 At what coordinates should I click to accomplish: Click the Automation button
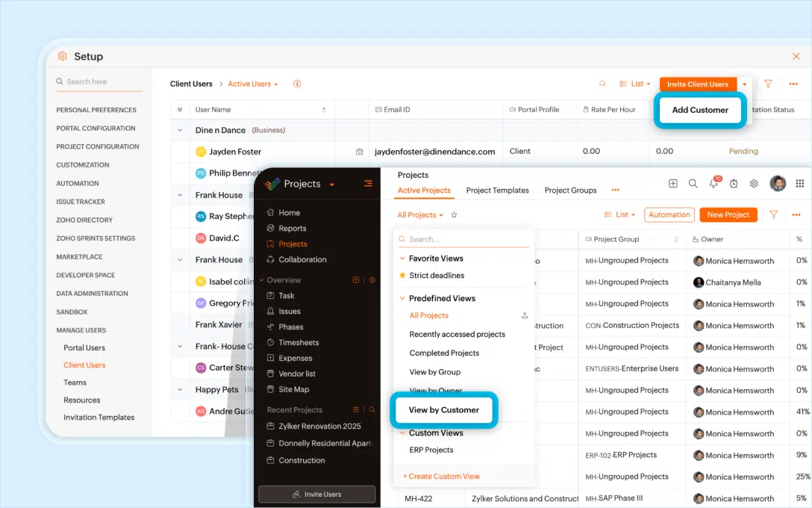669,214
